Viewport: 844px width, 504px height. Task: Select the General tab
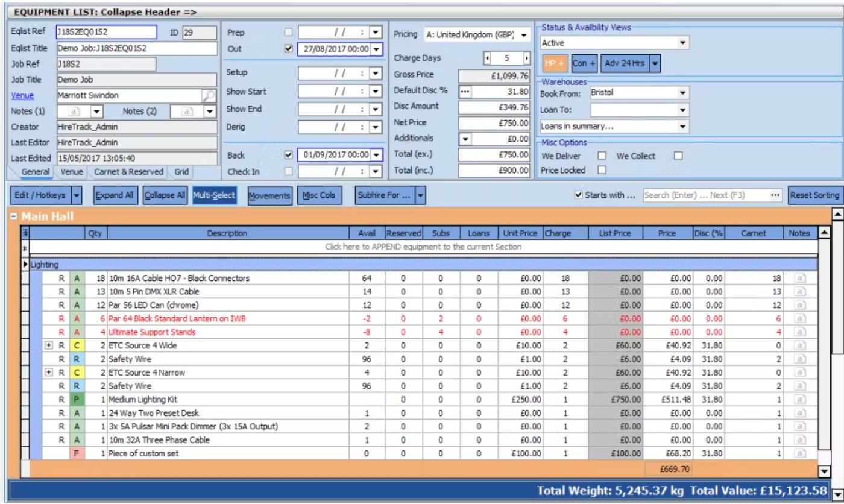tap(36, 172)
